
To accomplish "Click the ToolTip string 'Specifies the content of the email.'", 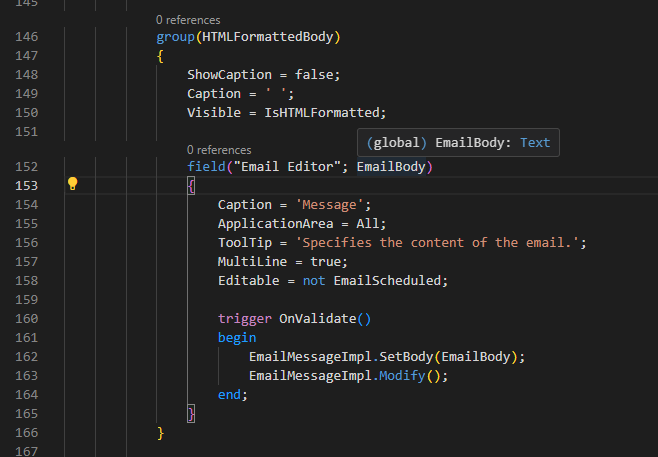I will (437, 243).
